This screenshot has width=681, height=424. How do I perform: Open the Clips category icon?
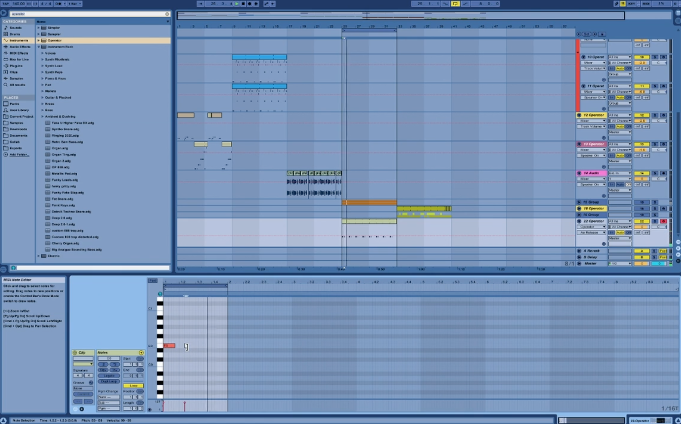(x=6, y=72)
